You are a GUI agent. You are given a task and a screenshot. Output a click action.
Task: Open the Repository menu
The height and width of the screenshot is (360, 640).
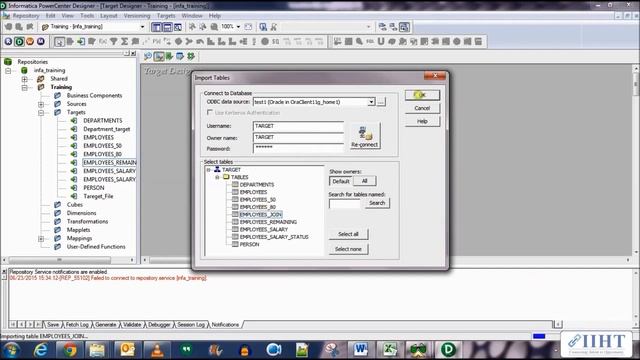26,16
